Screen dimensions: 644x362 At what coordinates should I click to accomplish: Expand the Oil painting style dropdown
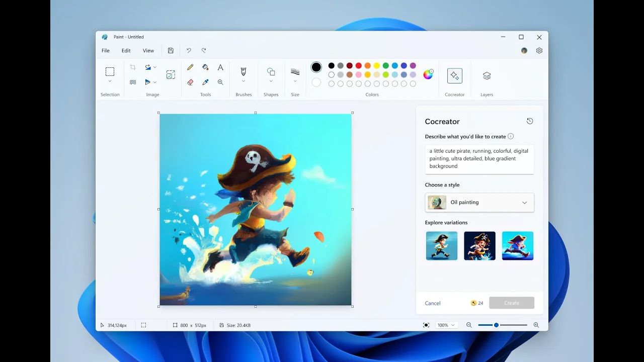524,203
